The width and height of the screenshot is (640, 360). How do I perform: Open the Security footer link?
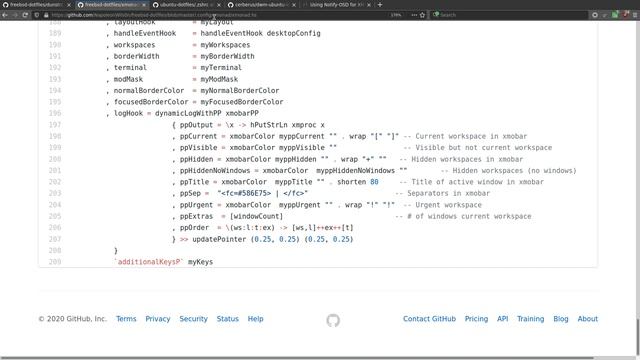point(193,319)
